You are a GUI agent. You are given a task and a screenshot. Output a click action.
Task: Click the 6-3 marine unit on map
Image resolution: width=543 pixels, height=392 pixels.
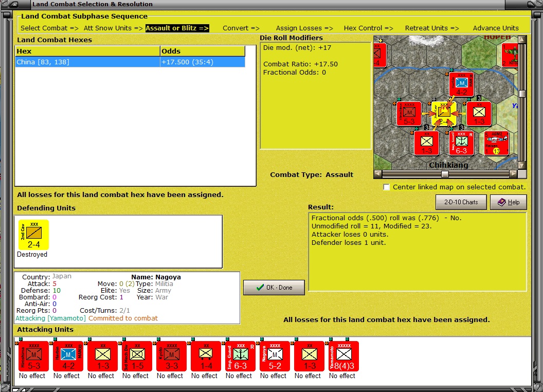(x=461, y=143)
